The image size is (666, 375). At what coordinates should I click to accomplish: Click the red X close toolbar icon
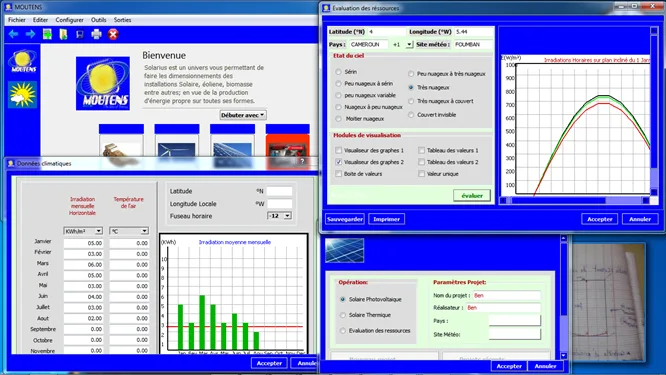(x=113, y=34)
